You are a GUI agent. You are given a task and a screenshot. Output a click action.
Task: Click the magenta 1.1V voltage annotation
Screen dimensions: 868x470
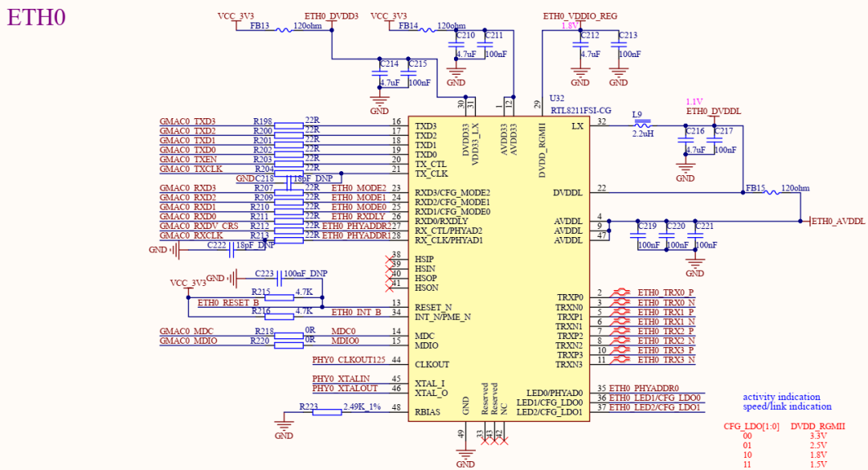point(694,102)
